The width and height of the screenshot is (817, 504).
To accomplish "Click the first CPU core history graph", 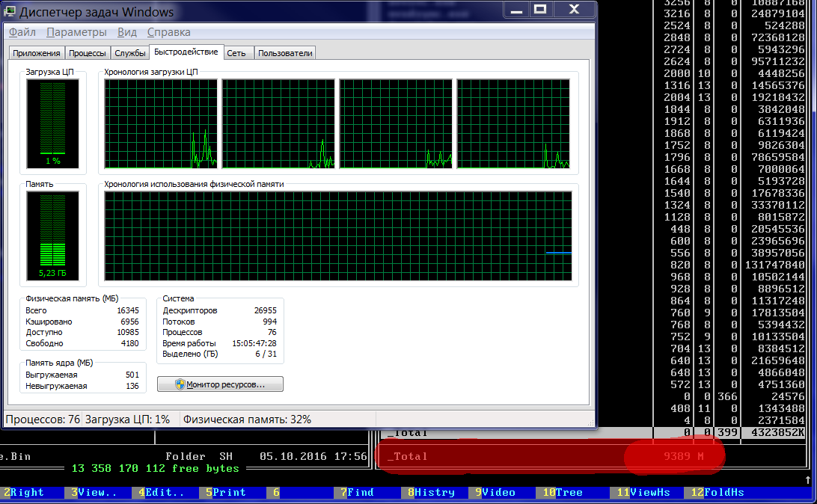I will [160, 123].
